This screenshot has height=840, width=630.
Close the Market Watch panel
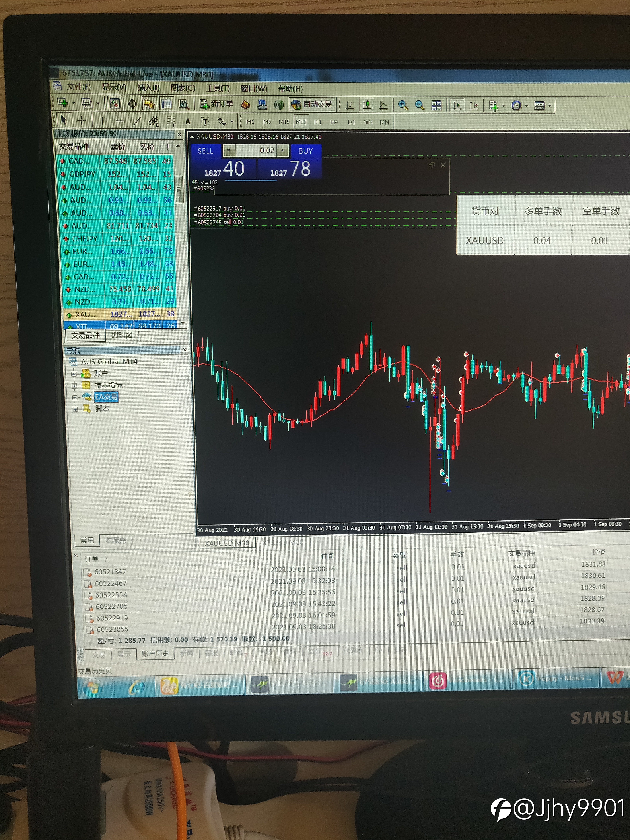(x=180, y=134)
